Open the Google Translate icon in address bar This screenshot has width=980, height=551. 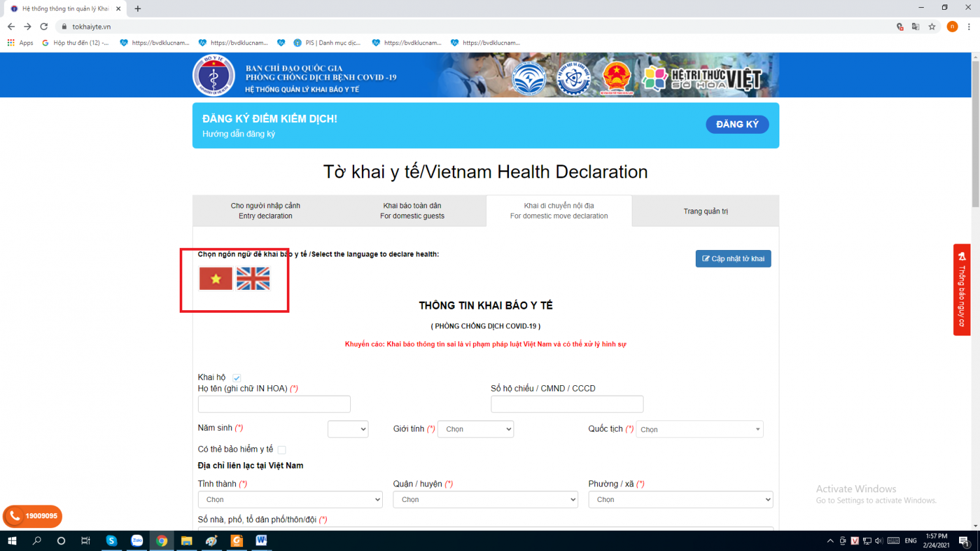click(915, 27)
